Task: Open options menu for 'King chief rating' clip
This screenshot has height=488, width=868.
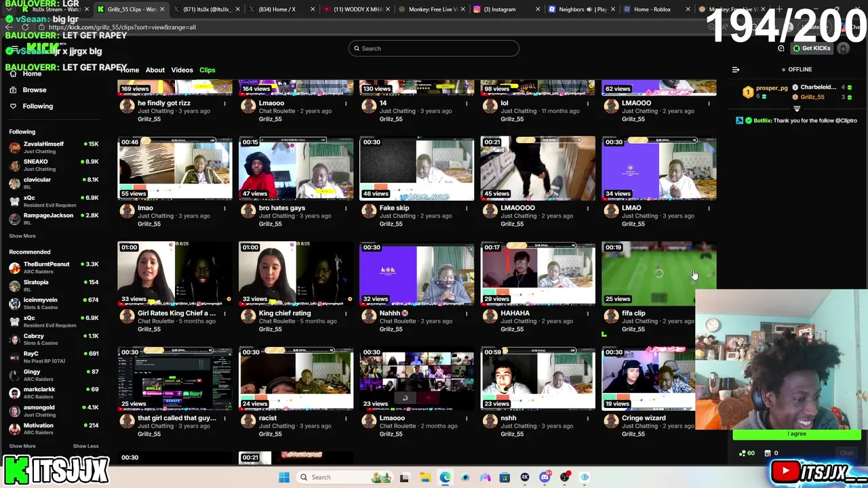Action: pyautogui.click(x=346, y=313)
